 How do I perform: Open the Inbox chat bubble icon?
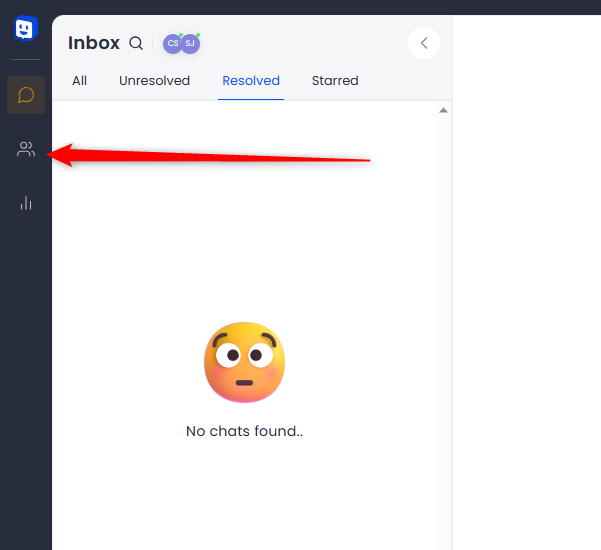click(26, 95)
